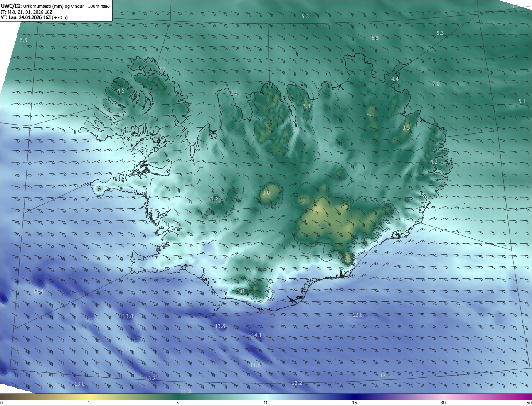Image resolution: width=532 pixels, height=406 pixels.
Task: Click the color scale tick label 15
Action: click(x=355, y=403)
